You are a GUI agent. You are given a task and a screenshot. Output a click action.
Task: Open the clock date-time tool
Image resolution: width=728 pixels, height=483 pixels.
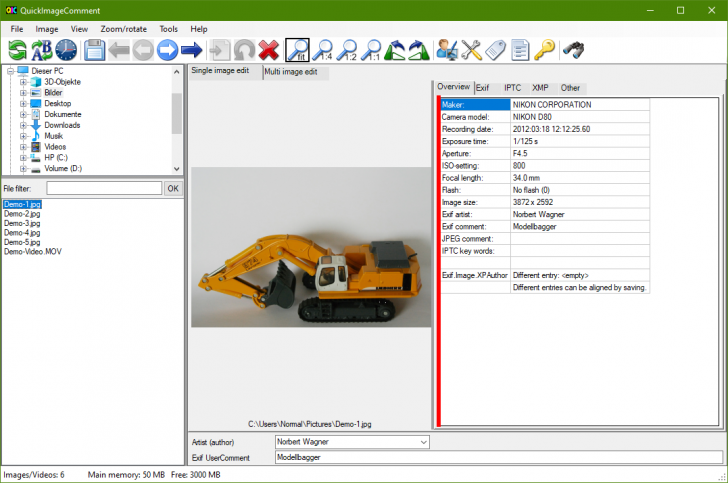pos(66,50)
